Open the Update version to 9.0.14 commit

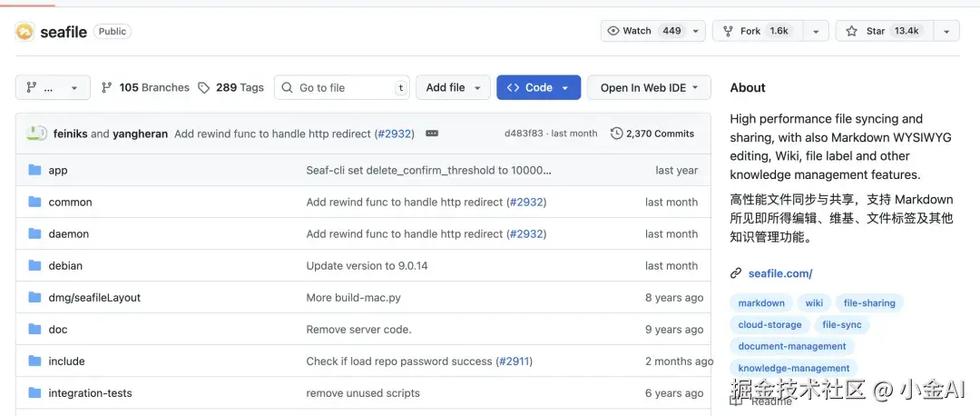(x=367, y=266)
